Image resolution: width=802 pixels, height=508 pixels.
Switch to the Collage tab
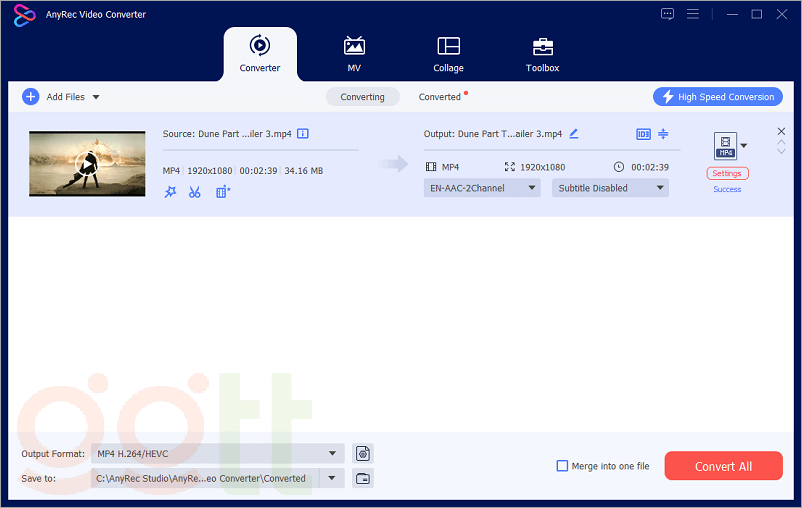pos(448,55)
